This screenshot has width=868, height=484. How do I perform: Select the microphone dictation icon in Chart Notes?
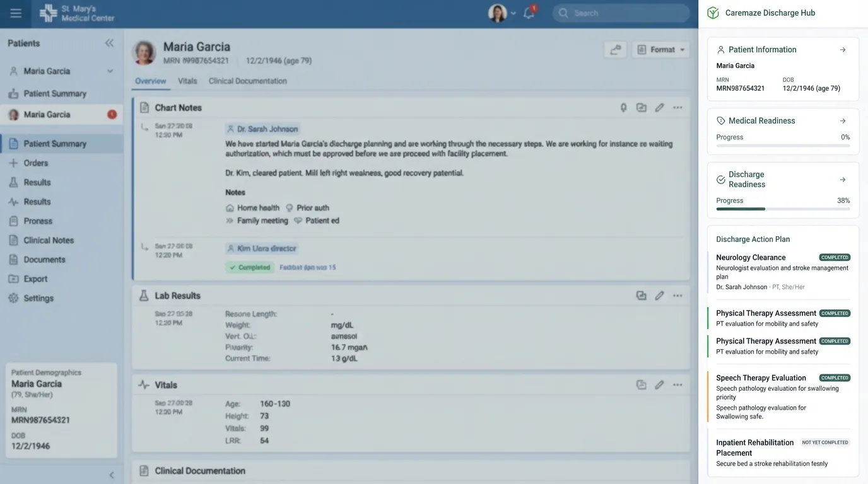coord(623,108)
